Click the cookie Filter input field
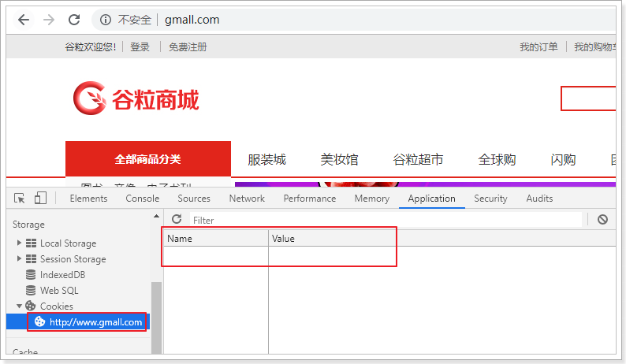Viewport: 626px width, 364px height. [385, 220]
